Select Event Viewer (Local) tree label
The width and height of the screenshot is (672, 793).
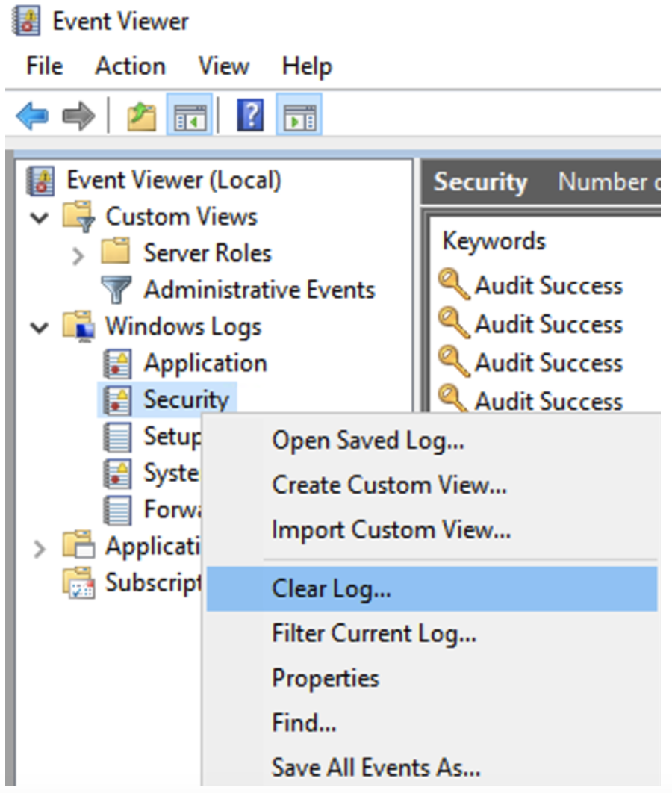pyautogui.click(x=174, y=181)
